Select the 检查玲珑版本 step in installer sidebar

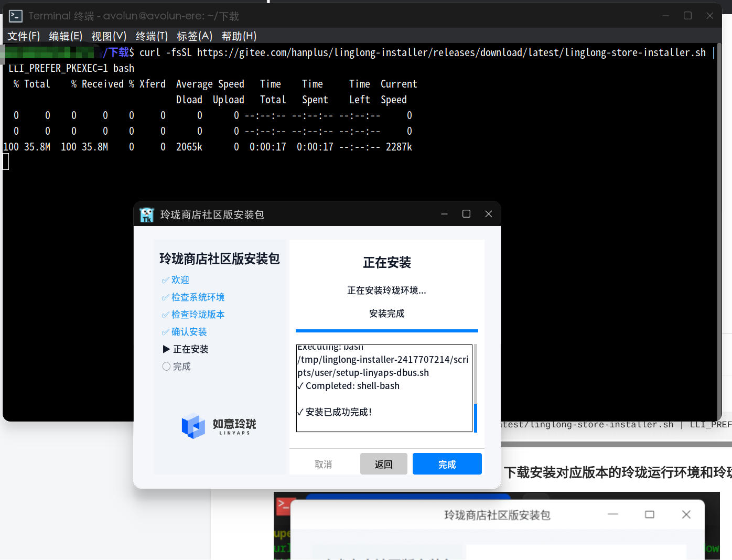coord(198,315)
